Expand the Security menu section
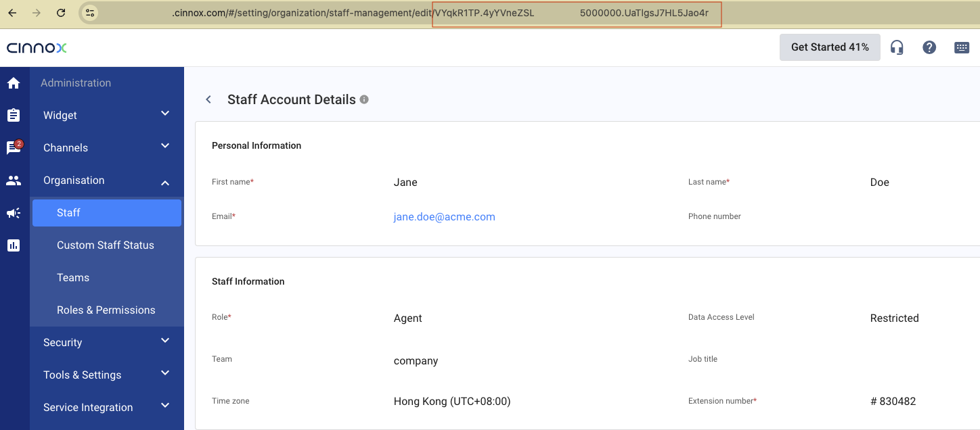Viewport: 980px width, 430px height. [106, 342]
